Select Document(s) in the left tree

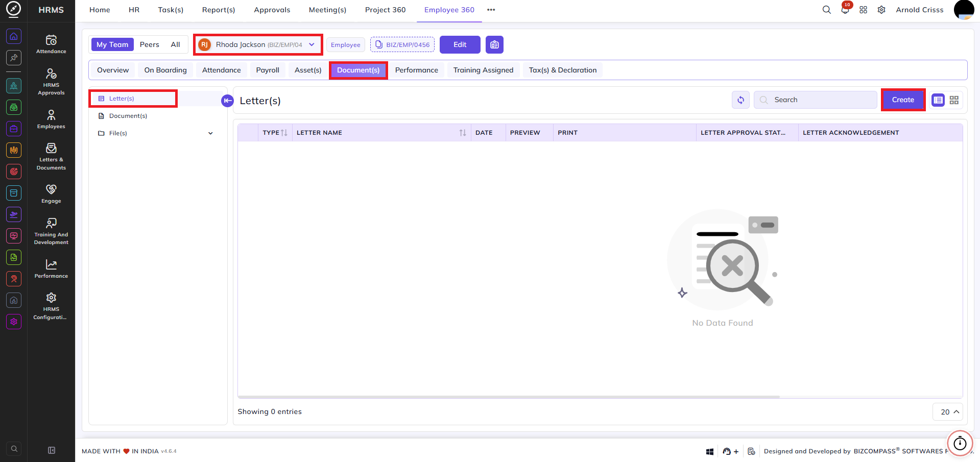tap(128, 116)
